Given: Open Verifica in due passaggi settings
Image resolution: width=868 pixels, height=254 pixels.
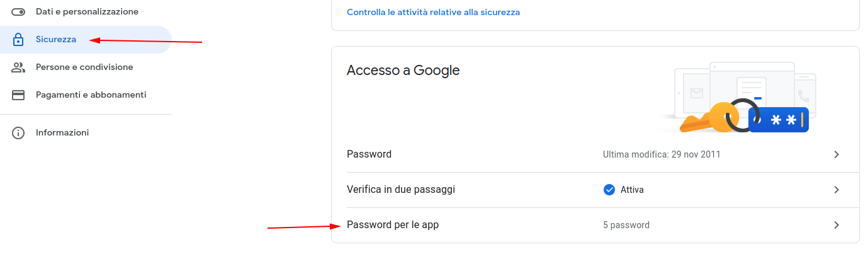Looking at the screenshot, I should coord(401,190).
